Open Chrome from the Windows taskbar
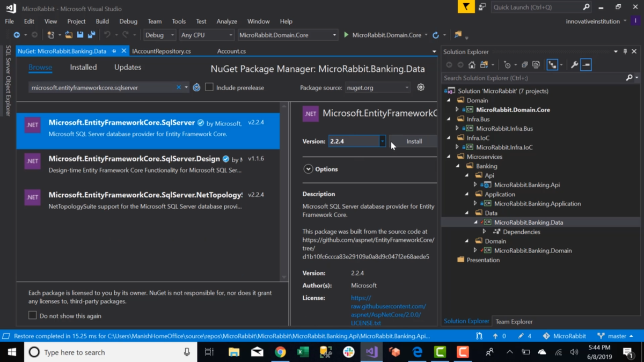The width and height of the screenshot is (644, 362). point(280,352)
